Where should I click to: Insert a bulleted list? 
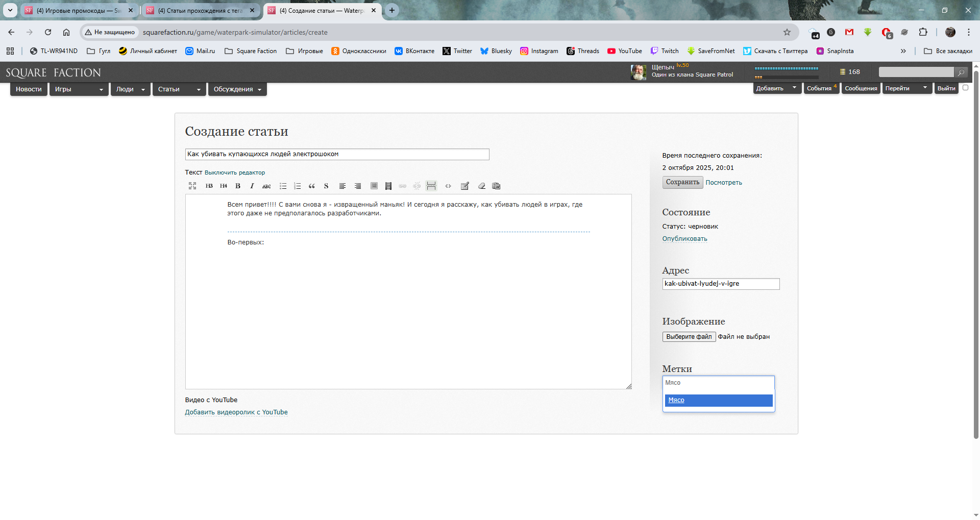pyautogui.click(x=283, y=186)
